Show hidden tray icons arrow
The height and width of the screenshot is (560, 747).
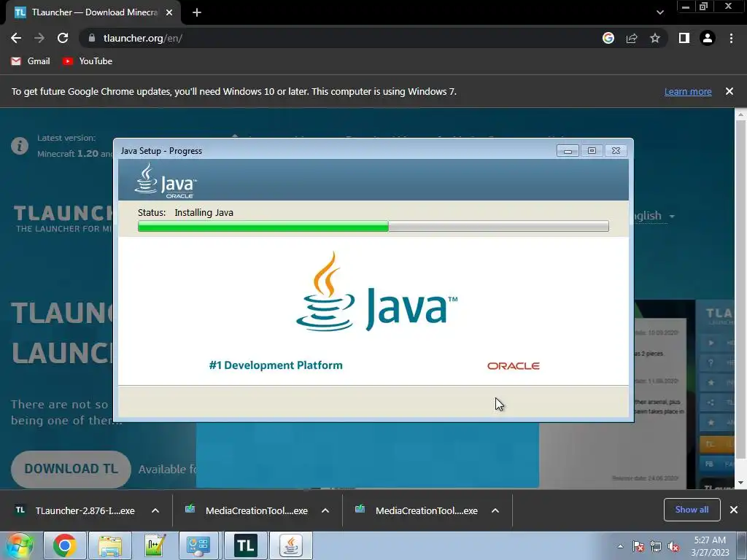[620, 546]
